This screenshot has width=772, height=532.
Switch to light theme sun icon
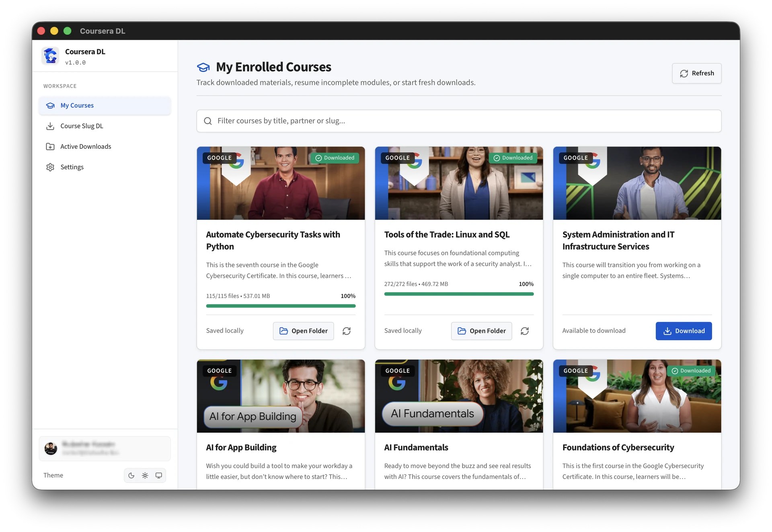tap(145, 475)
